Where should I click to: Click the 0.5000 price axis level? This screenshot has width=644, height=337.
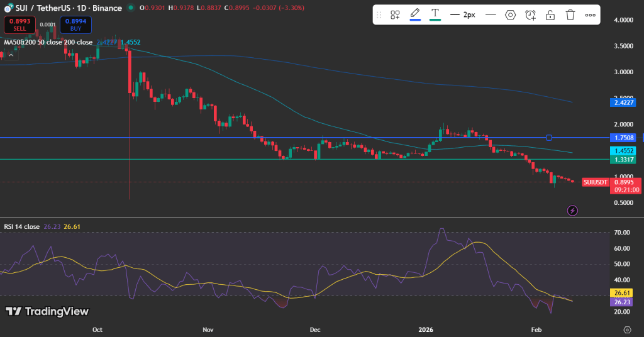coord(623,203)
